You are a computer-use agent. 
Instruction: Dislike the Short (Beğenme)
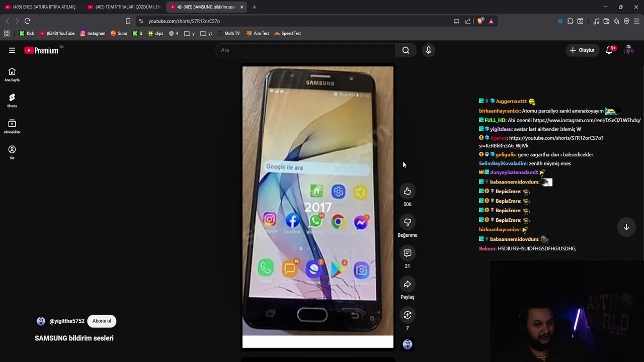tap(408, 222)
